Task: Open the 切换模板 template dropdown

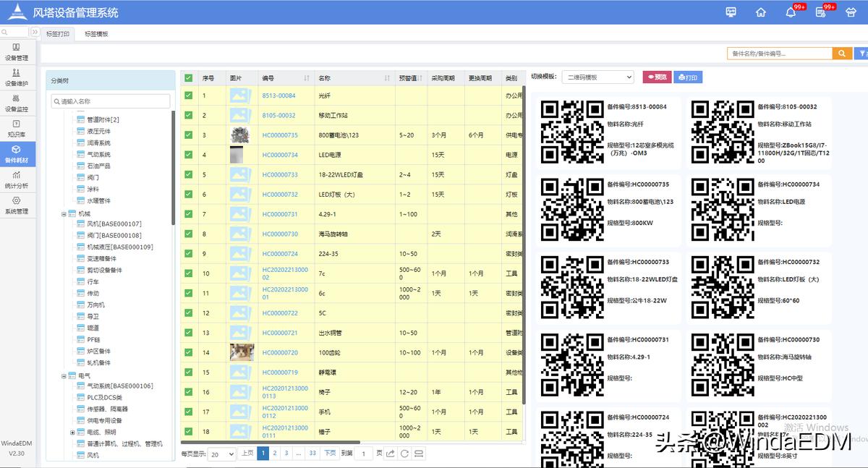Action: click(x=597, y=77)
